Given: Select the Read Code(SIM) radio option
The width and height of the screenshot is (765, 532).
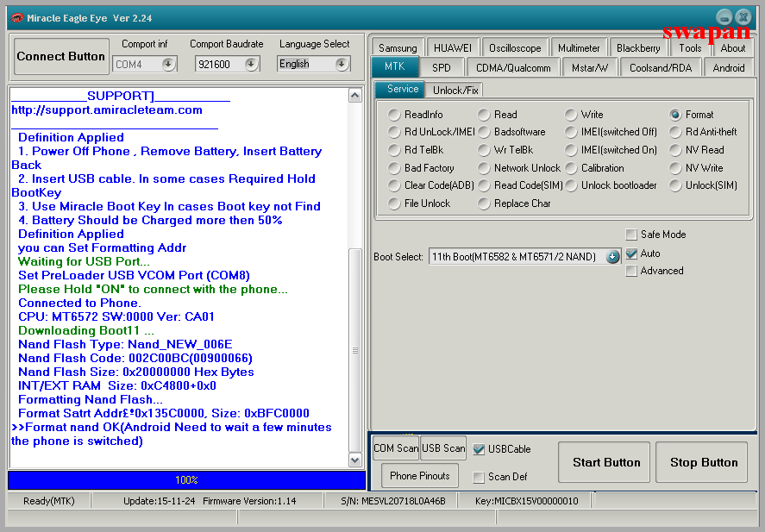Looking at the screenshot, I should (484, 185).
